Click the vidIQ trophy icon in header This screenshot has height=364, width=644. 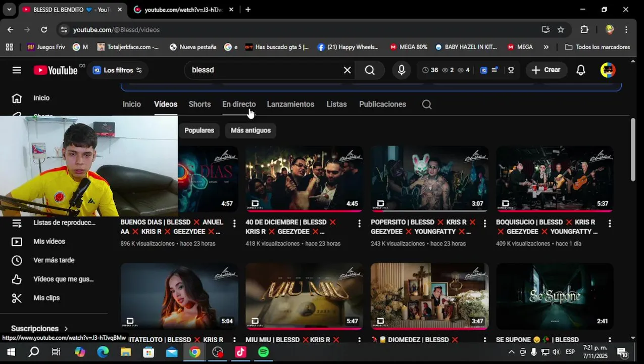pos(511,70)
